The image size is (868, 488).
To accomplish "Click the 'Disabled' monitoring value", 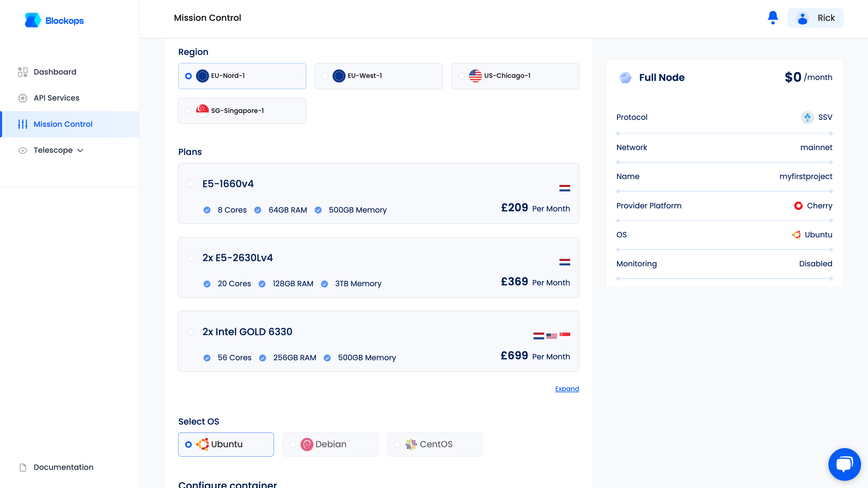I will point(815,264).
